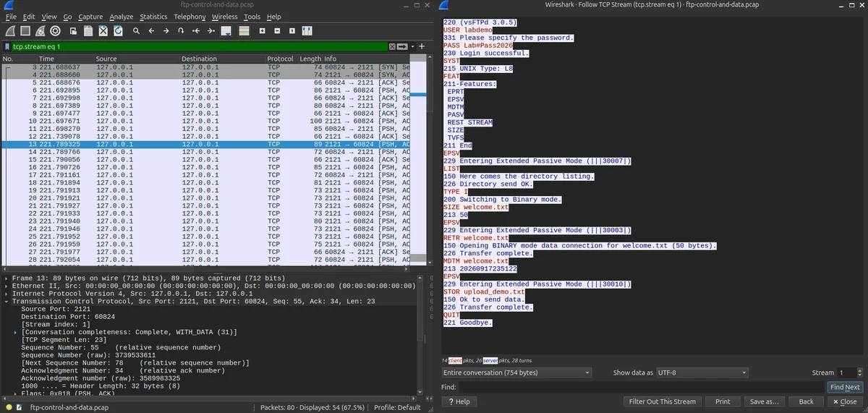Open the File menu
This screenshot has width=868, height=413.
point(11,17)
